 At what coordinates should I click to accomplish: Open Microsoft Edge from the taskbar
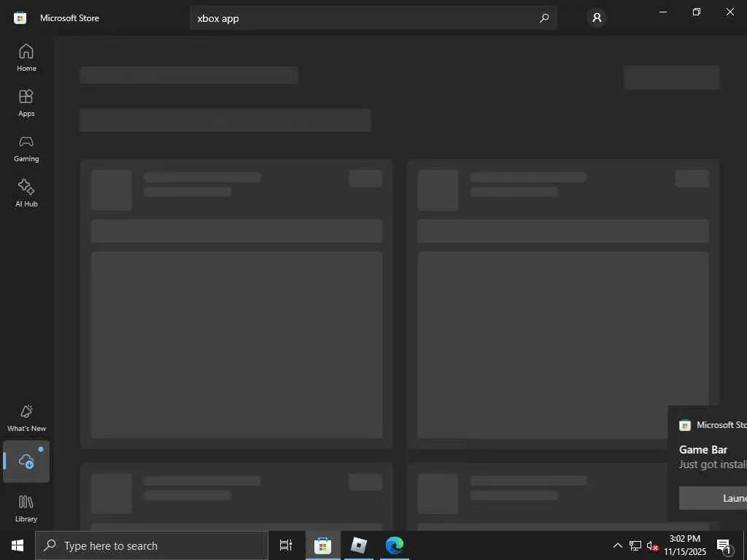(x=395, y=545)
